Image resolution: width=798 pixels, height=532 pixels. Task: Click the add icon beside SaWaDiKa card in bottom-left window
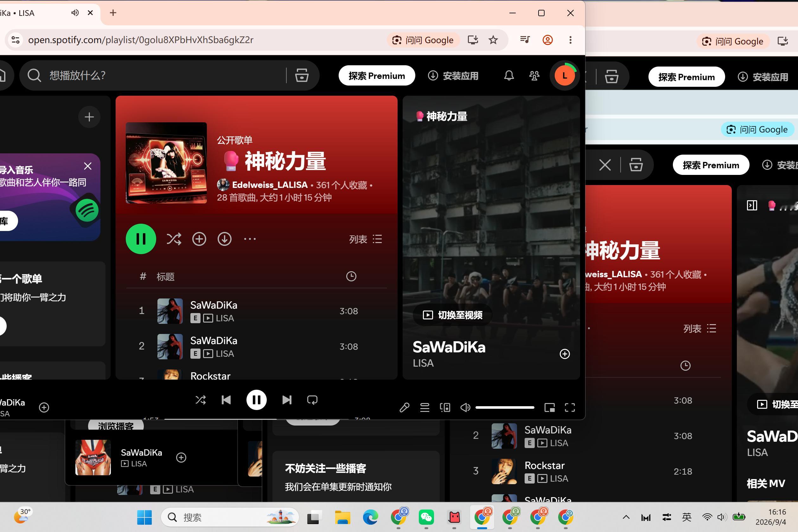181,457
